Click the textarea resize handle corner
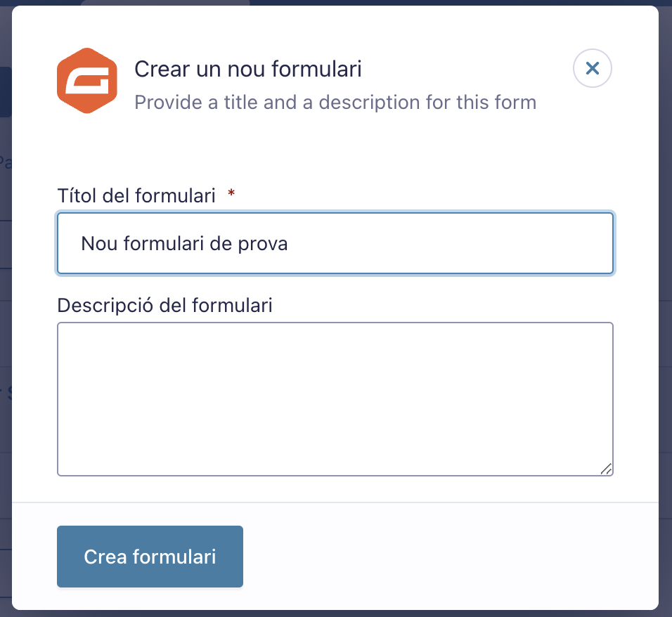 [606, 469]
